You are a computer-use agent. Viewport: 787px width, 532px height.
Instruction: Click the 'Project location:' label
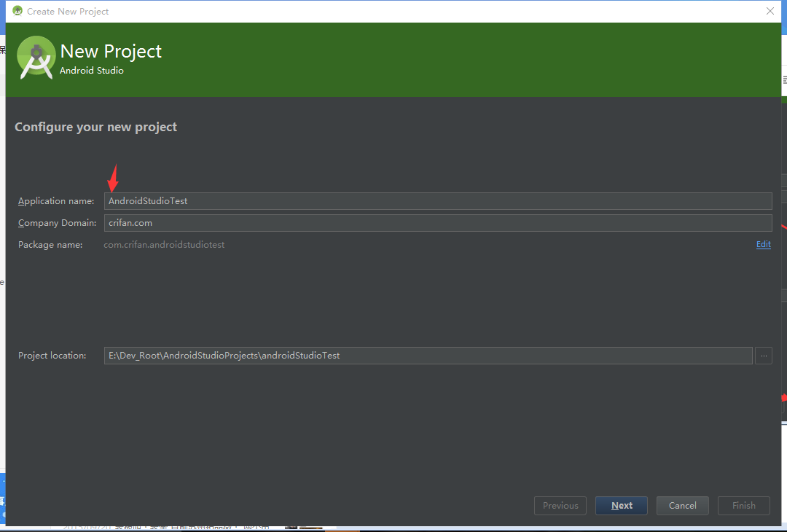[52, 356]
